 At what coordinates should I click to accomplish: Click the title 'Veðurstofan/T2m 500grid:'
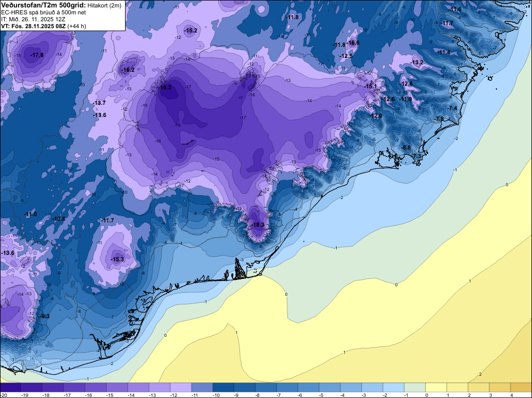click(44, 5)
